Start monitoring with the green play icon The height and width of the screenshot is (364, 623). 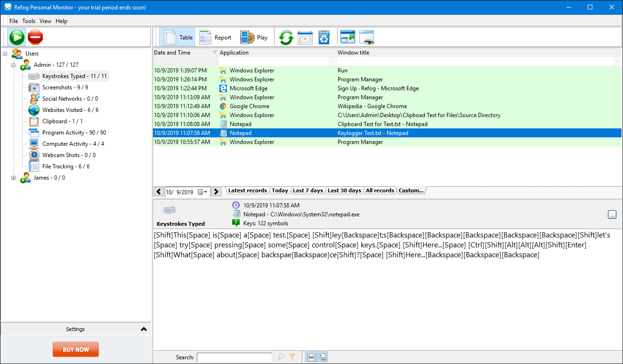click(16, 37)
